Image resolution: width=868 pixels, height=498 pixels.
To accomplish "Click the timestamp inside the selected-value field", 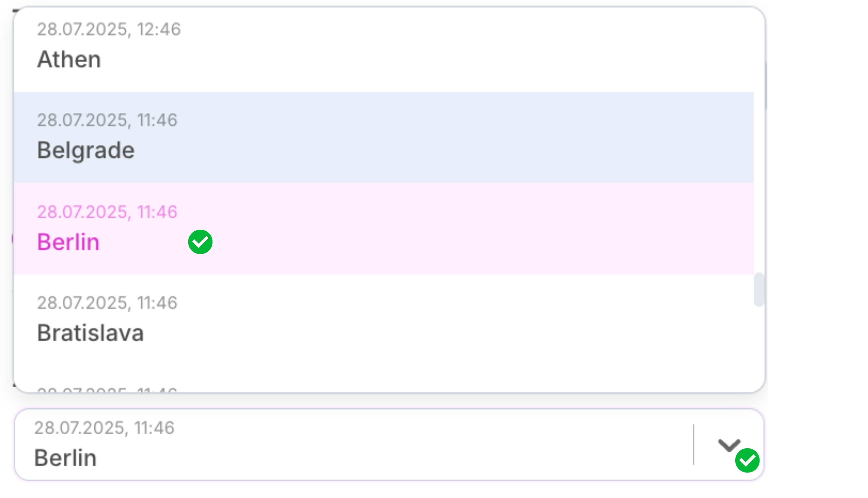I will [104, 428].
